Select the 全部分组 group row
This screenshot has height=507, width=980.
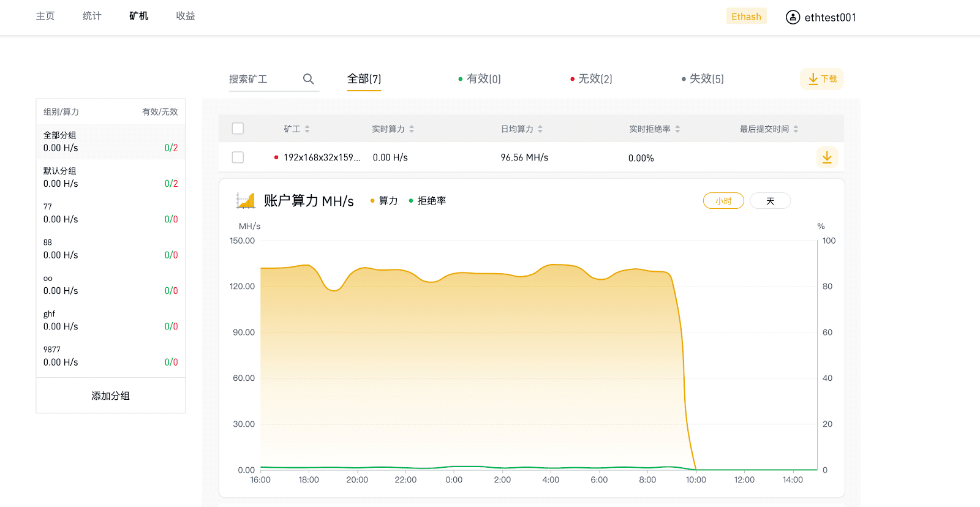[x=111, y=141]
